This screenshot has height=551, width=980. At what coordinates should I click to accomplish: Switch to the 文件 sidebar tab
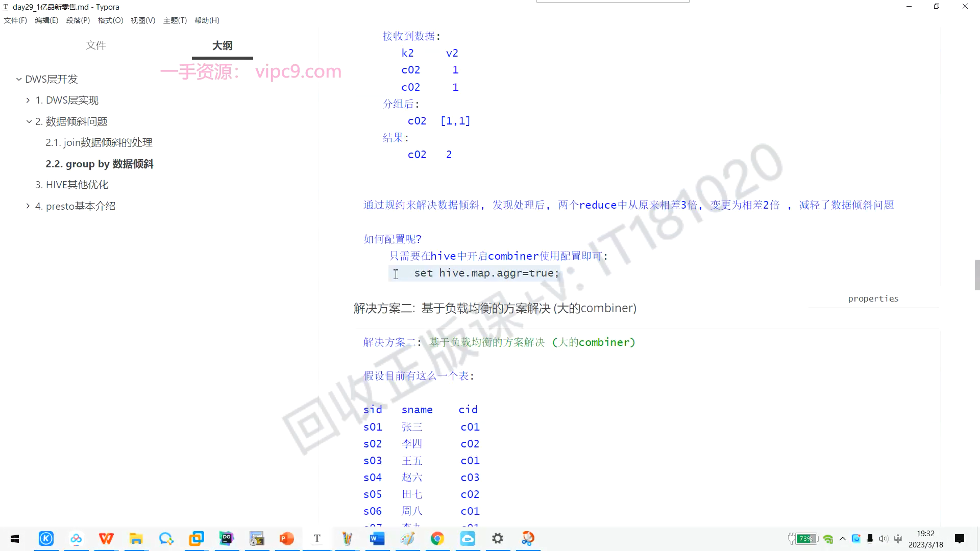tap(95, 45)
